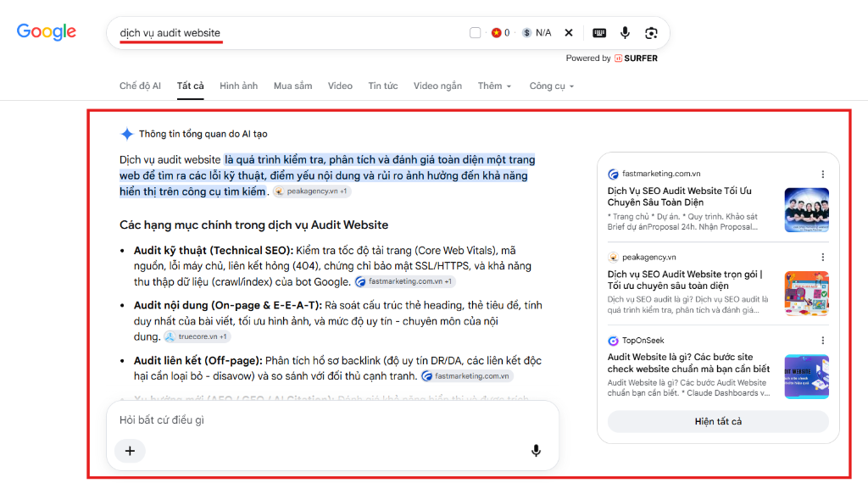Open the on-screen keyboard icon
Image resolution: width=868 pixels, height=483 pixels.
coord(599,33)
